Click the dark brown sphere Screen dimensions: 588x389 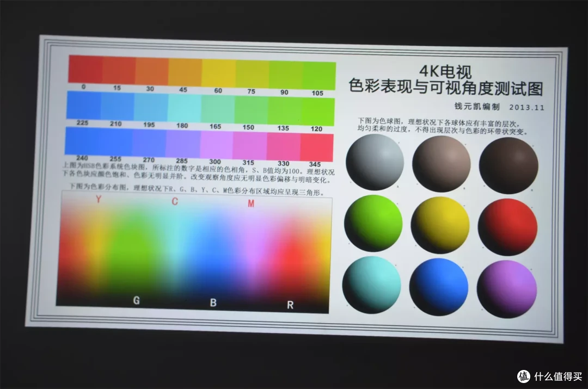(509, 165)
